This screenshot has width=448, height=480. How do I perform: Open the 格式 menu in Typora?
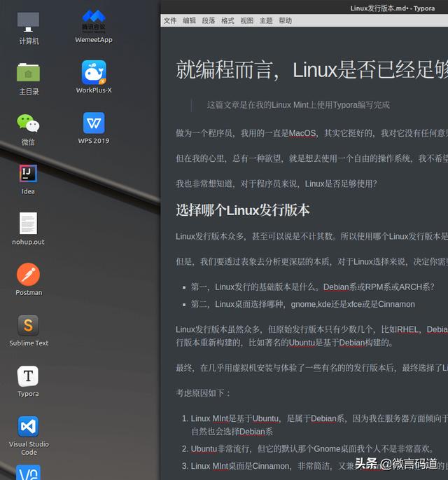(227, 20)
